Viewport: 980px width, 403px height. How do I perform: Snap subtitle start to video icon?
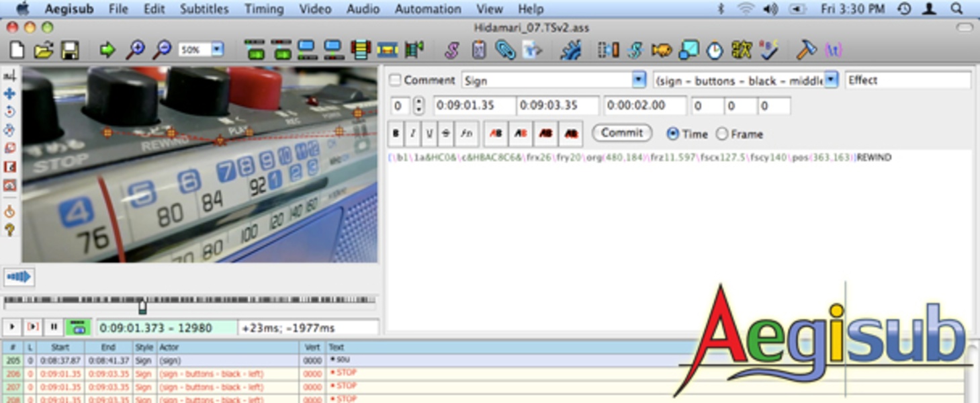point(307,50)
